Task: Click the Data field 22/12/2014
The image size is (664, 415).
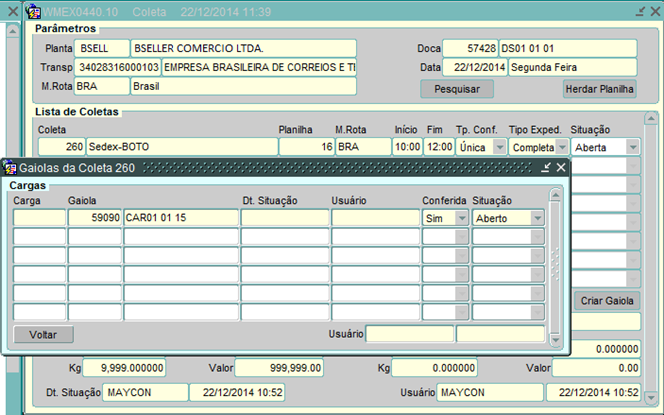Action: click(x=475, y=67)
